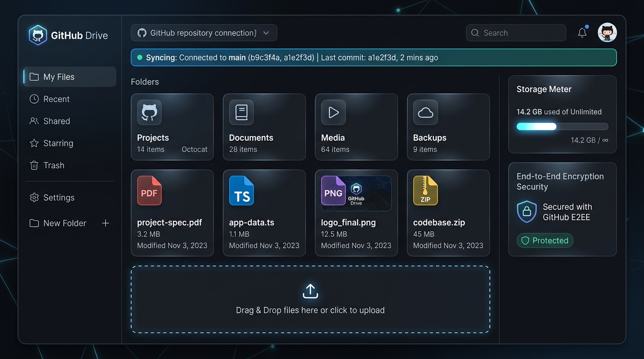Image resolution: width=644 pixels, height=359 pixels.
Task: Click the Folders section heading
Action: click(145, 82)
